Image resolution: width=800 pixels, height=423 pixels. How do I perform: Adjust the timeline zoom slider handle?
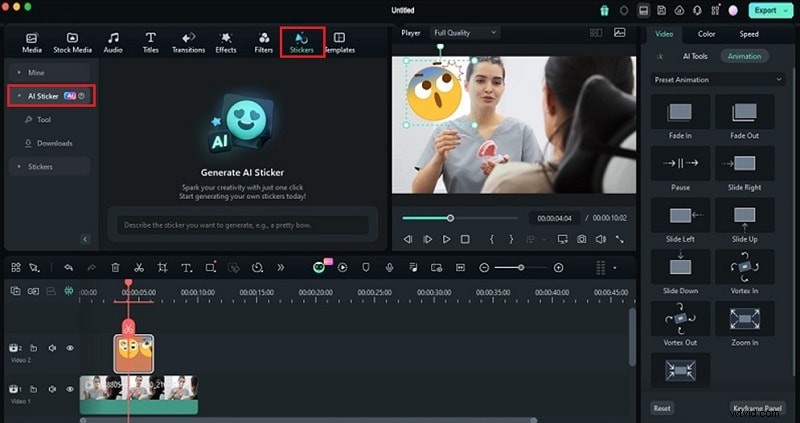pyautogui.click(x=521, y=267)
